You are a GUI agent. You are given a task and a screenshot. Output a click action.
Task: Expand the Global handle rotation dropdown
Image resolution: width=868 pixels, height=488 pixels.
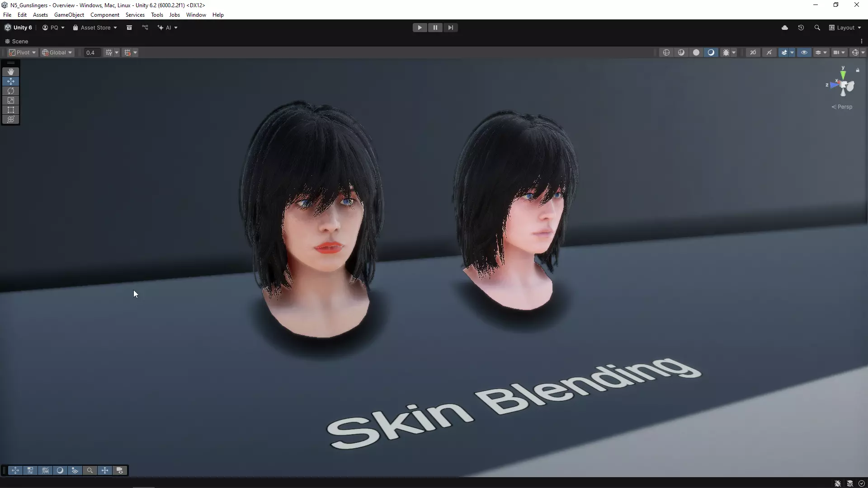point(57,52)
